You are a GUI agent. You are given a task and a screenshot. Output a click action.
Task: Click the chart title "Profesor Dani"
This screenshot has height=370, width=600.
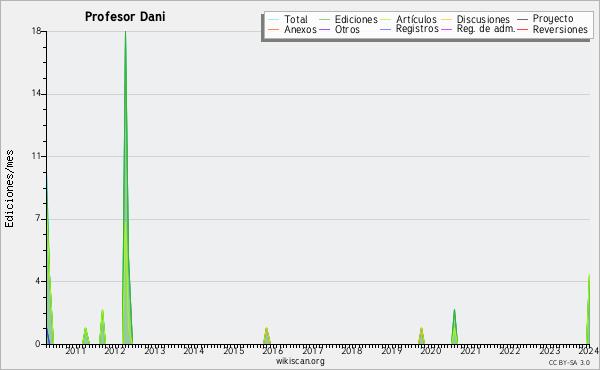click(125, 17)
